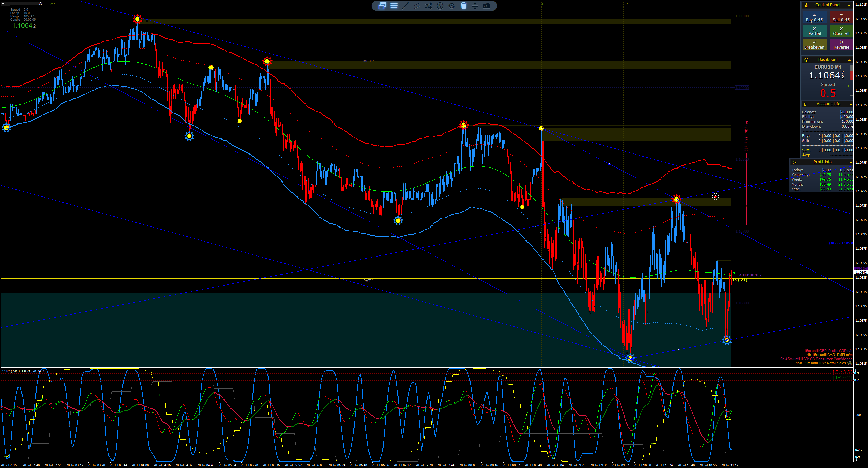Screen dimensions: 868x468
Task: Click the EURUSD M1 symbol label
Action: pos(828,67)
